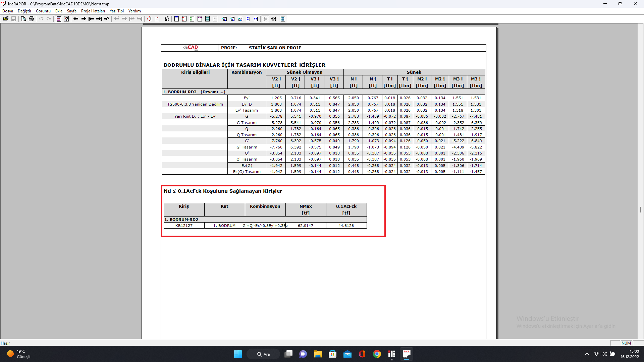Click the grayed previous error arrow icon

coord(116,19)
